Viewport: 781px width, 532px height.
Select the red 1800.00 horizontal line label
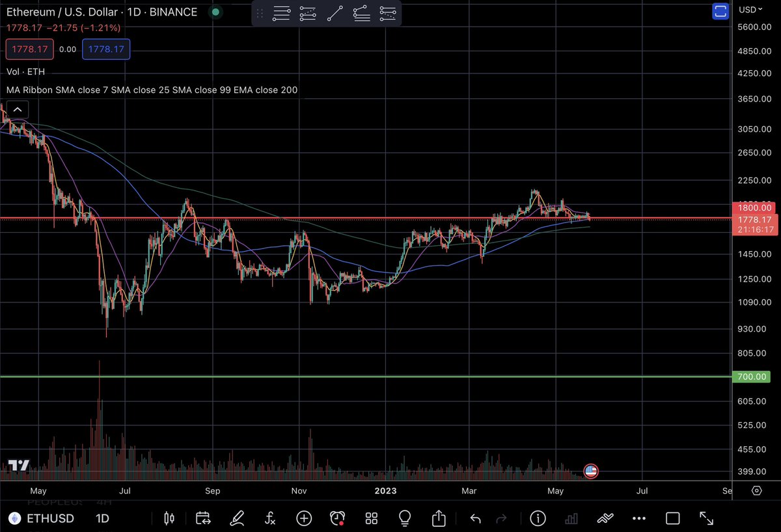pyautogui.click(x=754, y=207)
